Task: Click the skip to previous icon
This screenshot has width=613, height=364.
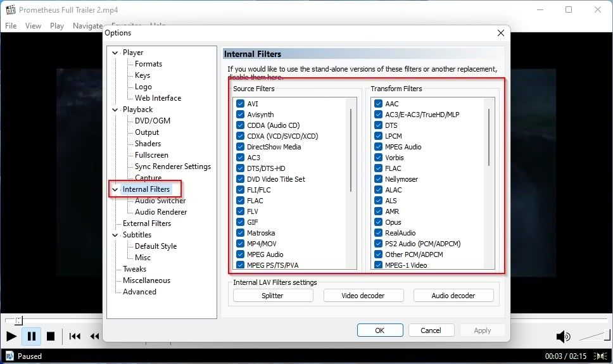Action: pyautogui.click(x=75, y=336)
